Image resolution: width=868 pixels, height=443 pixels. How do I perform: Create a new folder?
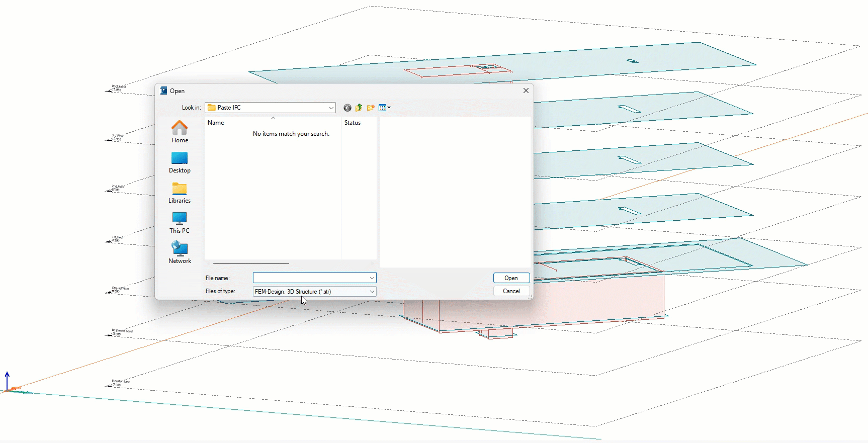(x=371, y=108)
